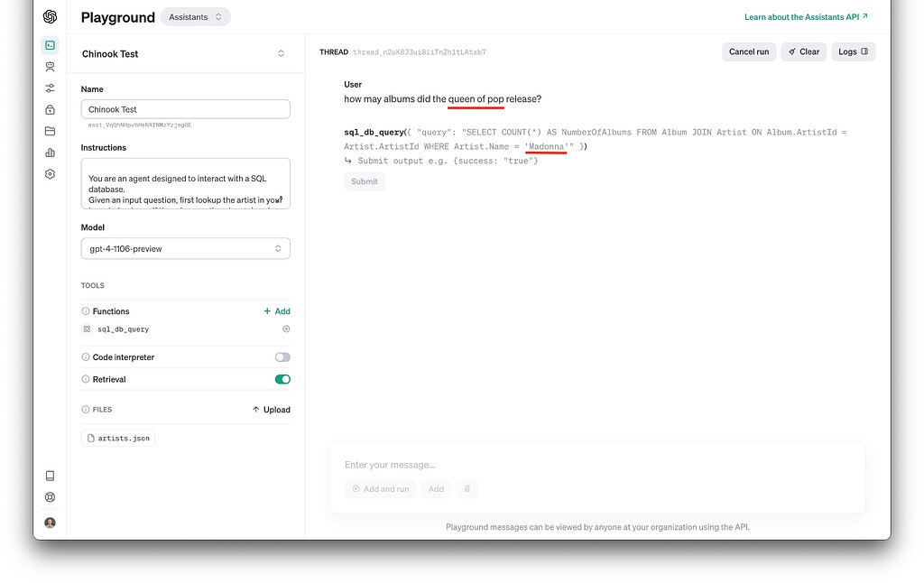Open the Files folder icon in sidebar
The height and width of the screenshot is (583, 924).
50,131
